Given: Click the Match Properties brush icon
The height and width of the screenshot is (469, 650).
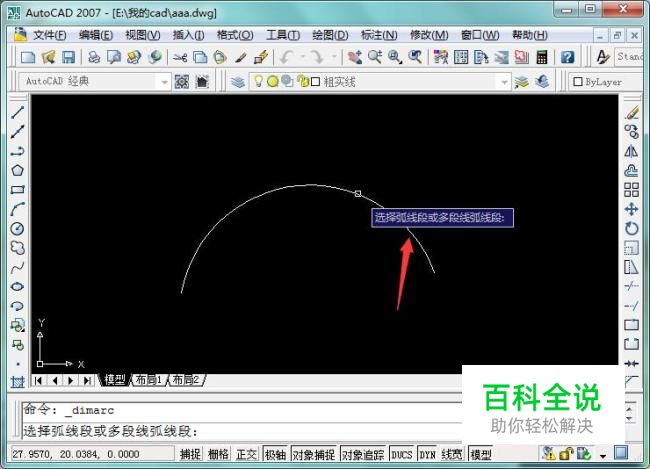Looking at the screenshot, I should 241,57.
